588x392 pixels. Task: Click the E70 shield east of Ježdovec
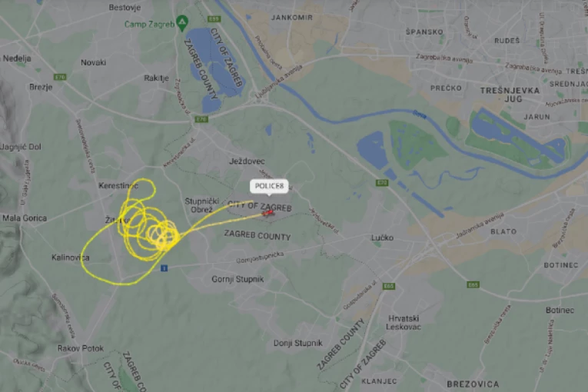tap(382, 183)
